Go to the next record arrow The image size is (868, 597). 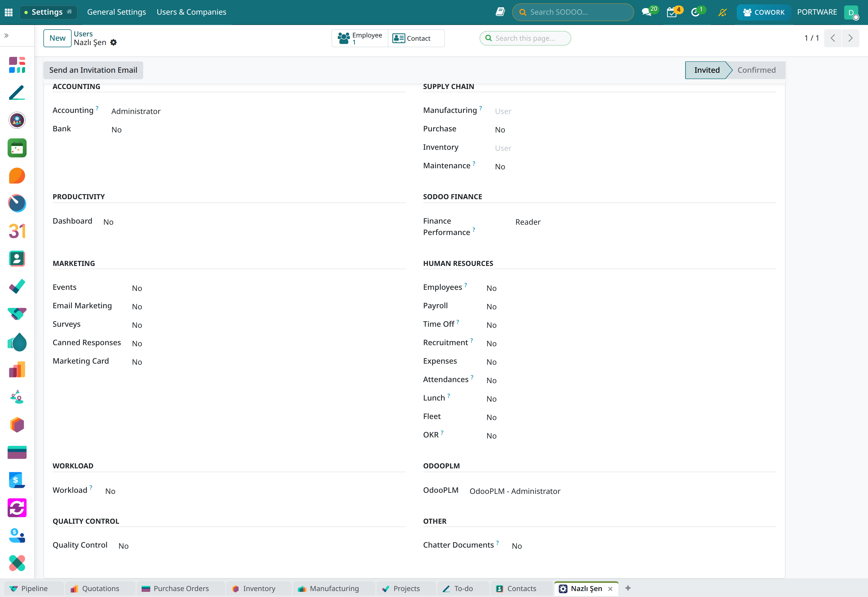point(850,38)
